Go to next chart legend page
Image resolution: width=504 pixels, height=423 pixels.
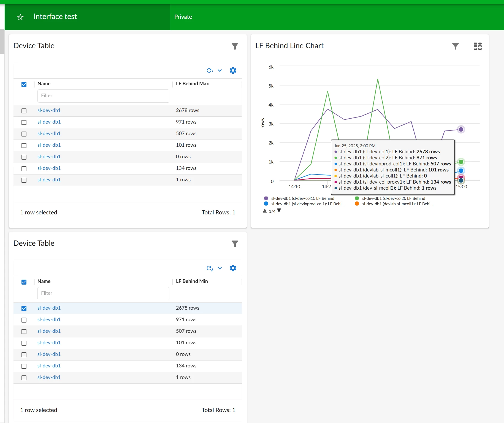279,211
